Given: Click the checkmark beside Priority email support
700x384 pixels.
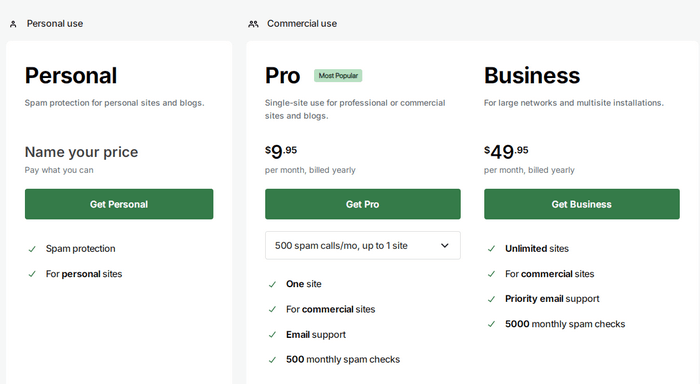Looking at the screenshot, I should [492, 299].
